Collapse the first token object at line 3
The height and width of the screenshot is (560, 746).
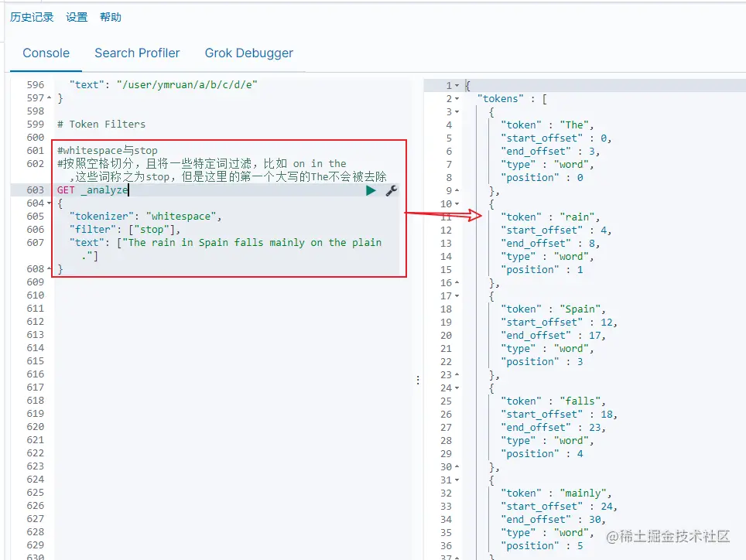point(457,112)
